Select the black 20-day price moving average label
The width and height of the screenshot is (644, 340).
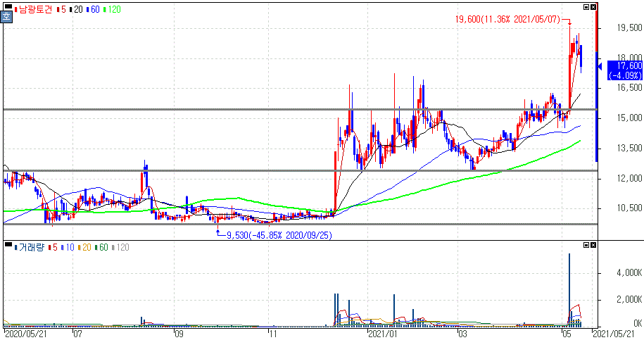[77, 9]
